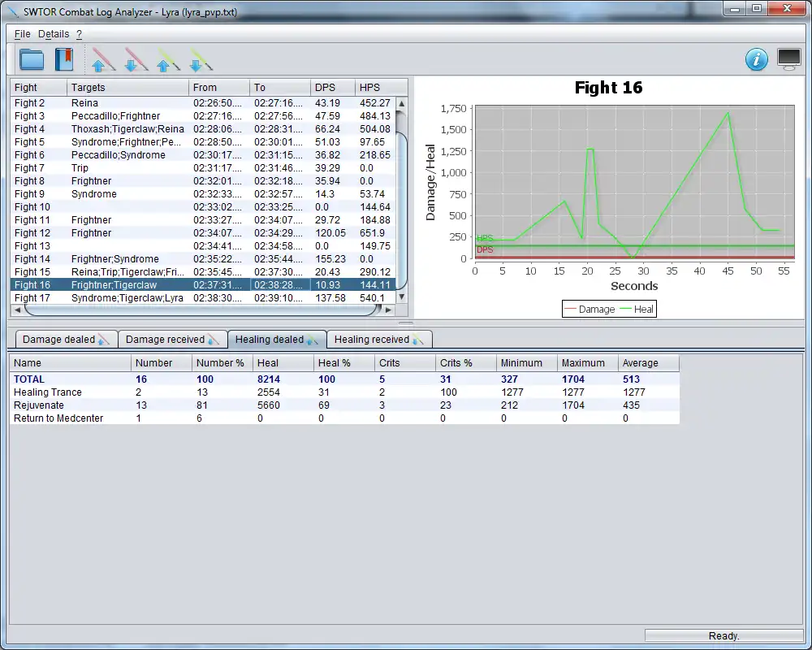This screenshot has height=650, width=812.
Task: Click green lightsaber with down arrow icon
Action: click(201, 60)
